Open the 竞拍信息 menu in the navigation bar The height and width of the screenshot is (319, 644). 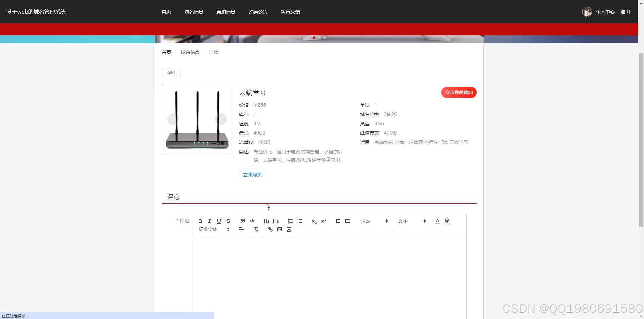pos(226,11)
